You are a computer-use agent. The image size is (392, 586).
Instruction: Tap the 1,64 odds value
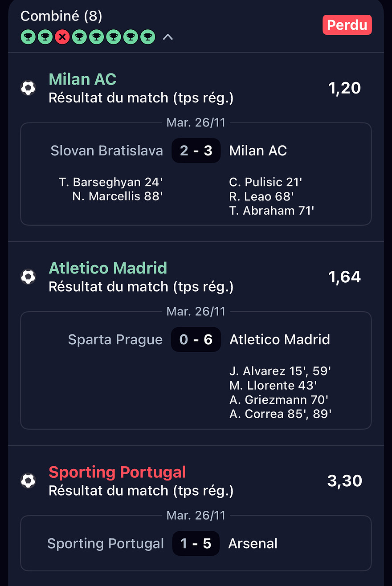[x=344, y=277]
